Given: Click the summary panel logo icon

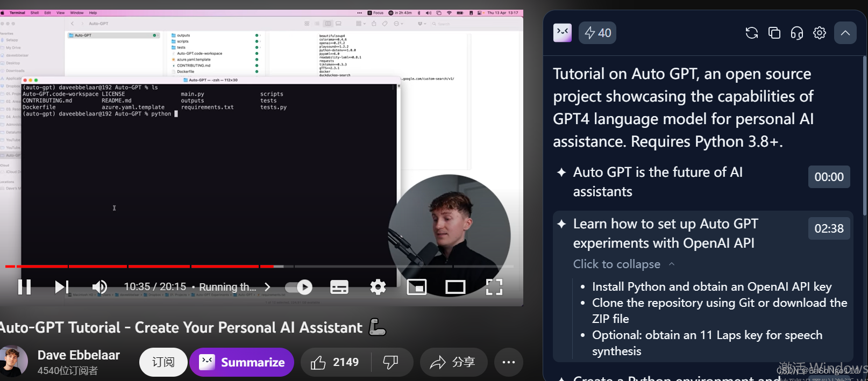Looking at the screenshot, I should pyautogui.click(x=563, y=33).
